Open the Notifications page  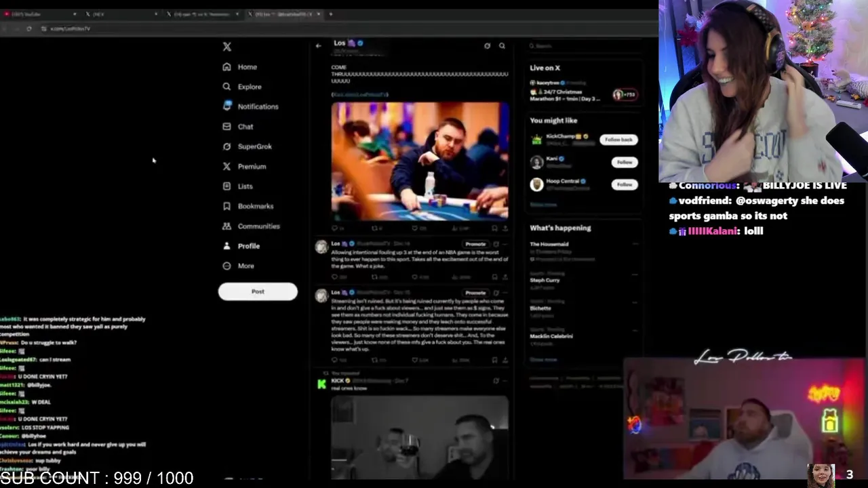tap(250, 106)
